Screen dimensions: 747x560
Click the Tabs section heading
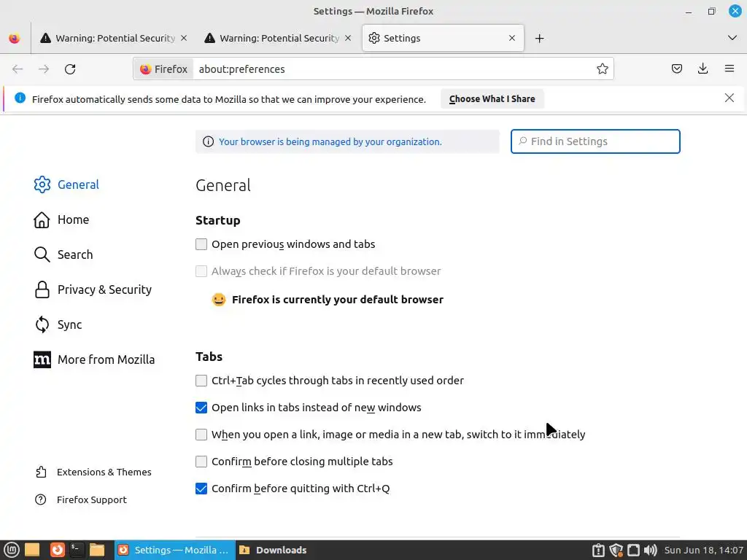pos(209,357)
